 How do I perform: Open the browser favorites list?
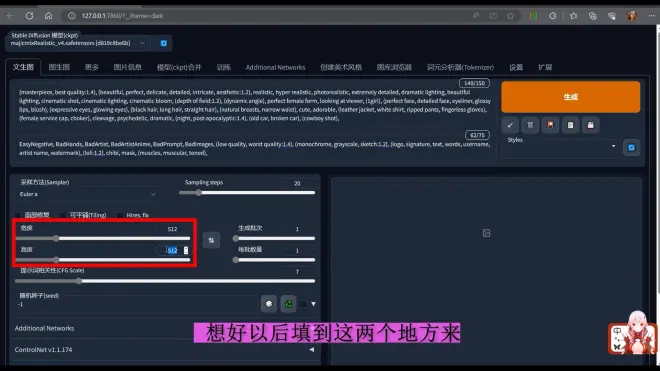[573, 16]
